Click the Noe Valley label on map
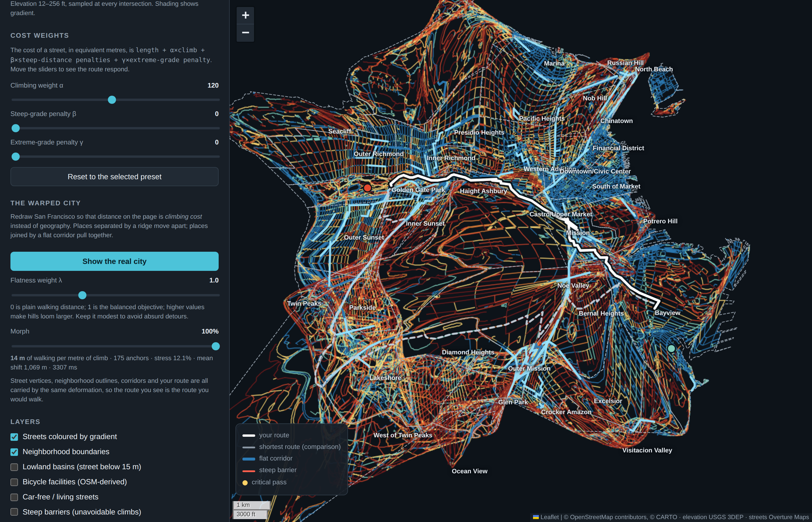812x522 pixels. [x=573, y=285]
